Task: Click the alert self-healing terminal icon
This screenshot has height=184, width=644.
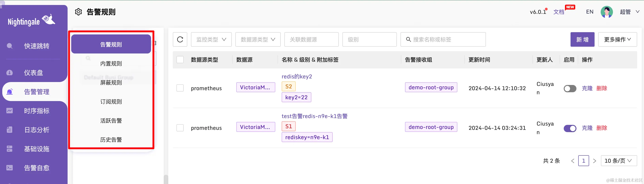Action: click(10, 168)
